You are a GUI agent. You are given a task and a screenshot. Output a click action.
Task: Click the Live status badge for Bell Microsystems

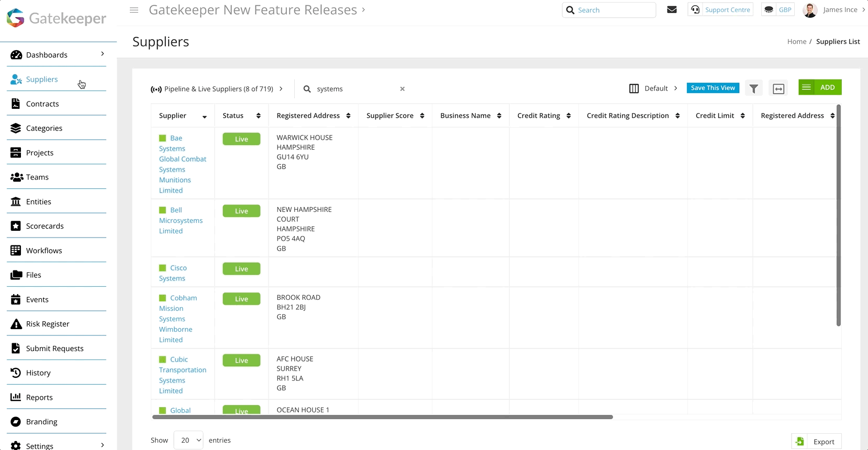click(x=241, y=211)
